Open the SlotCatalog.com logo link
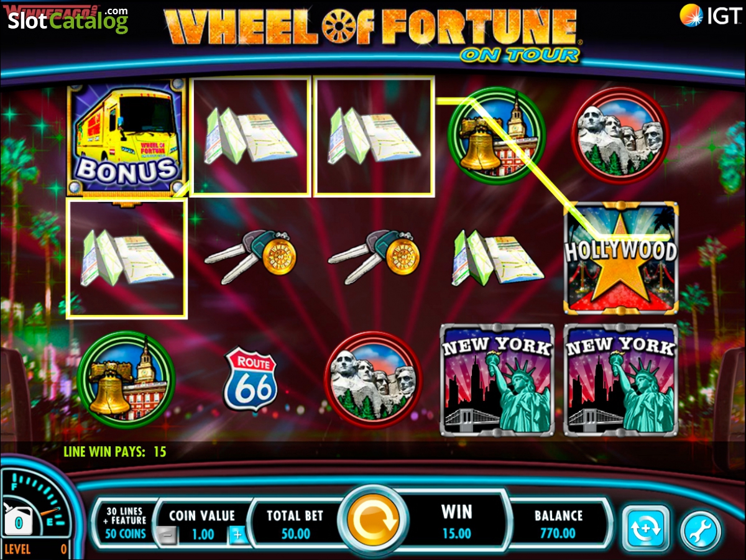Screen dimensions: 746x560 coord(67,20)
